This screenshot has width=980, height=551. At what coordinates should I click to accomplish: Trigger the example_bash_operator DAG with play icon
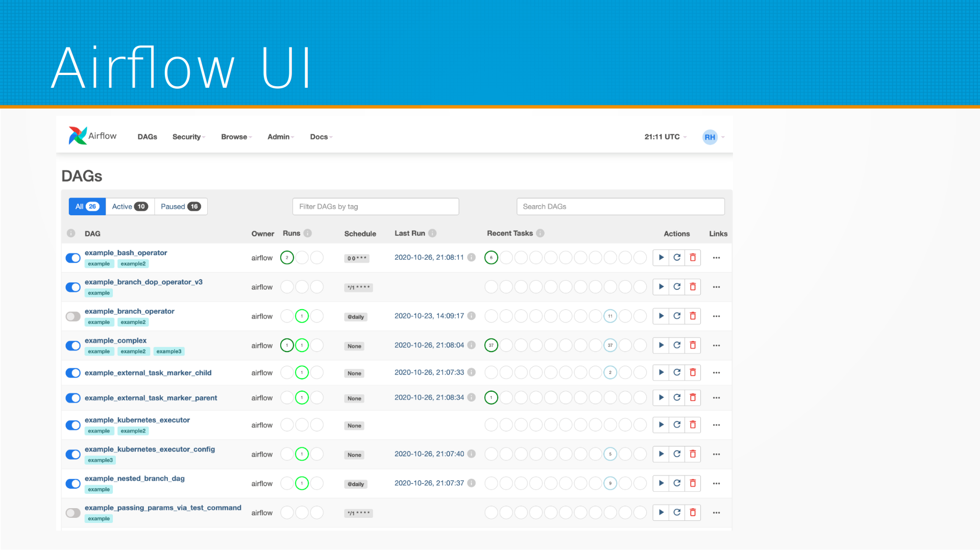click(661, 258)
